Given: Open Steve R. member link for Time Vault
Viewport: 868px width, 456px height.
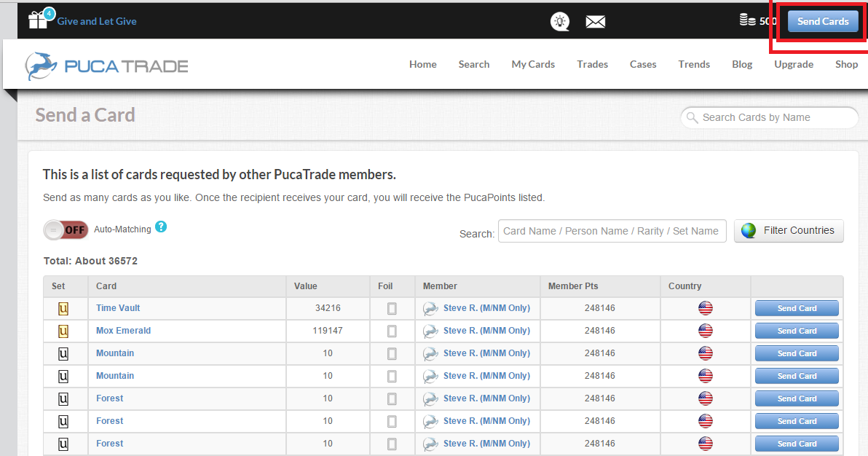Looking at the screenshot, I should [x=486, y=308].
